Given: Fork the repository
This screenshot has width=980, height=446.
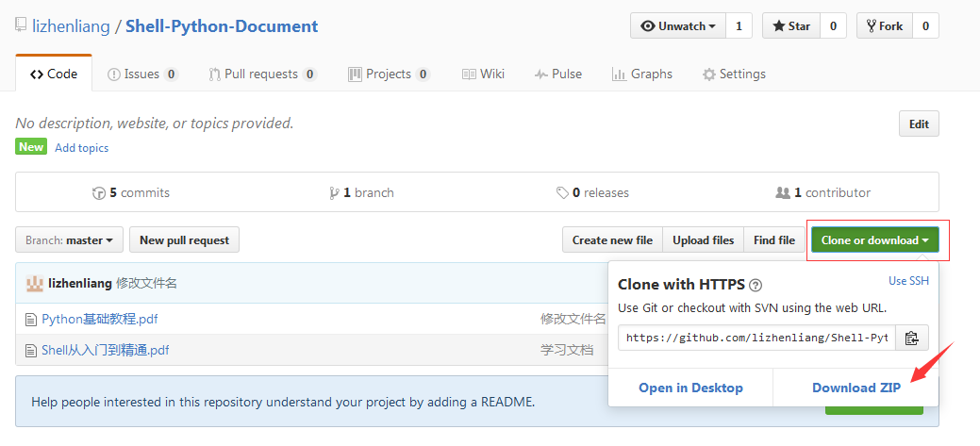Looking at the screenshot, I should 884,26.
